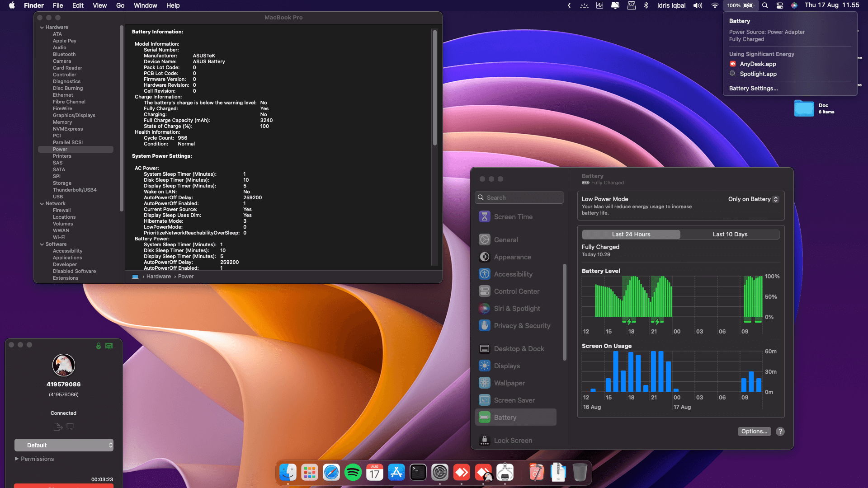Select Memory in the Hardware list
Viewport: 868px width, 488px height.
point(62,122)
